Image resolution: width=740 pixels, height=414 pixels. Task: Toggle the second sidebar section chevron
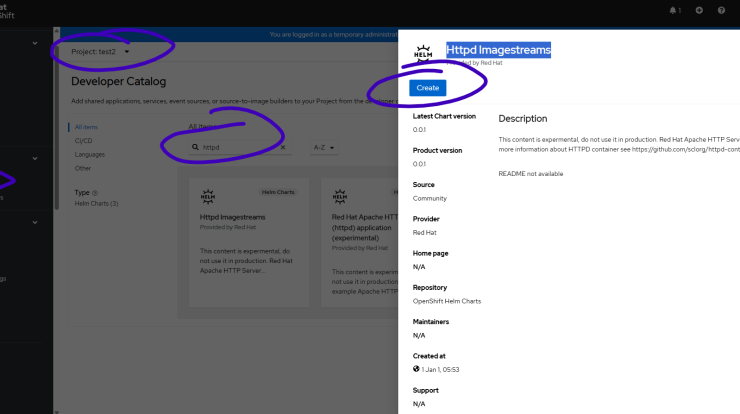click(35, 159)
